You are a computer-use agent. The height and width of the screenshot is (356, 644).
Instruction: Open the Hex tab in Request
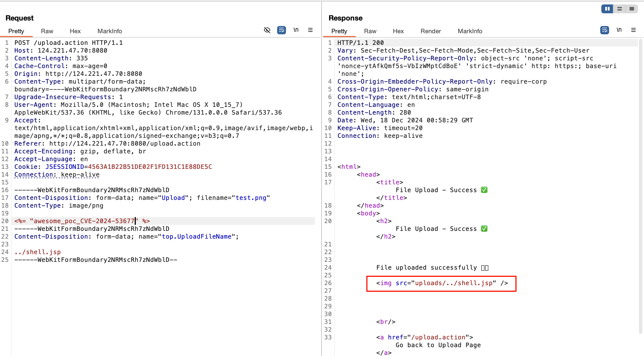pos(75,31)
